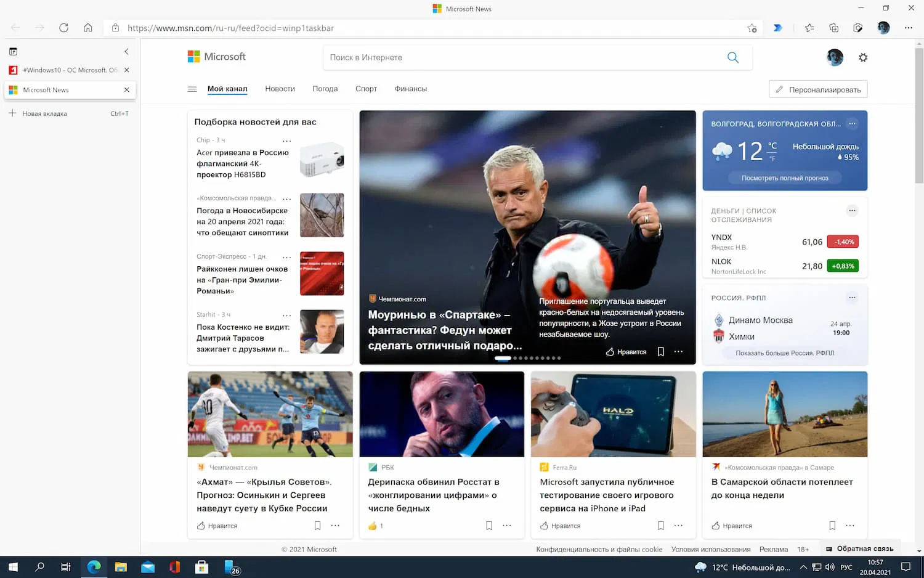924x578 pixels.
Task: Open MSN settings gear
Action: (863, 57)
